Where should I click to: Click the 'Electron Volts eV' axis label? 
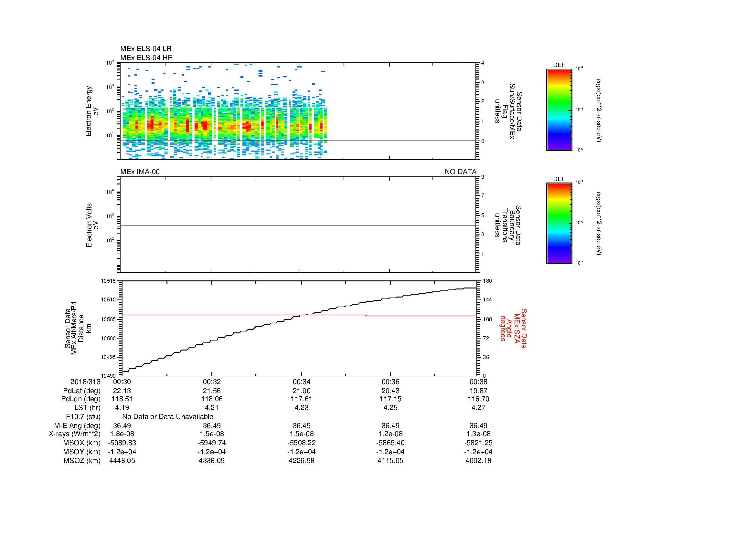[92, 225]
